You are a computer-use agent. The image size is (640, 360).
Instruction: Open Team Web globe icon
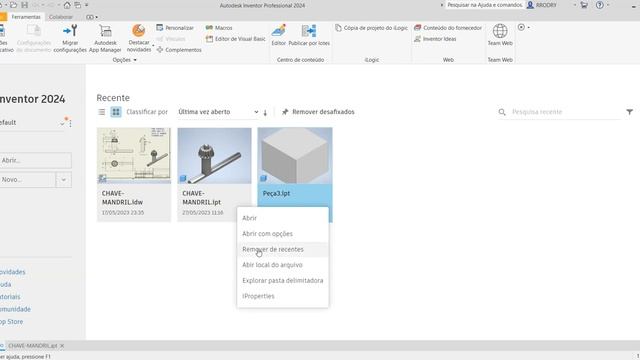tap(500, 31)
